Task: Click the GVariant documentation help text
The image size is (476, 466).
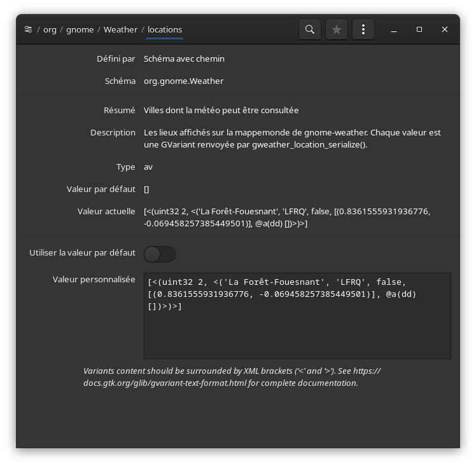Action: (232, 377)
